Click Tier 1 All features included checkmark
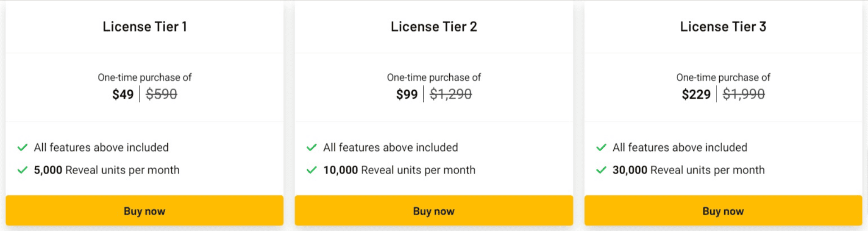Image resolution: width=868 pixels, height=231 pixels. tap(22, 148)
